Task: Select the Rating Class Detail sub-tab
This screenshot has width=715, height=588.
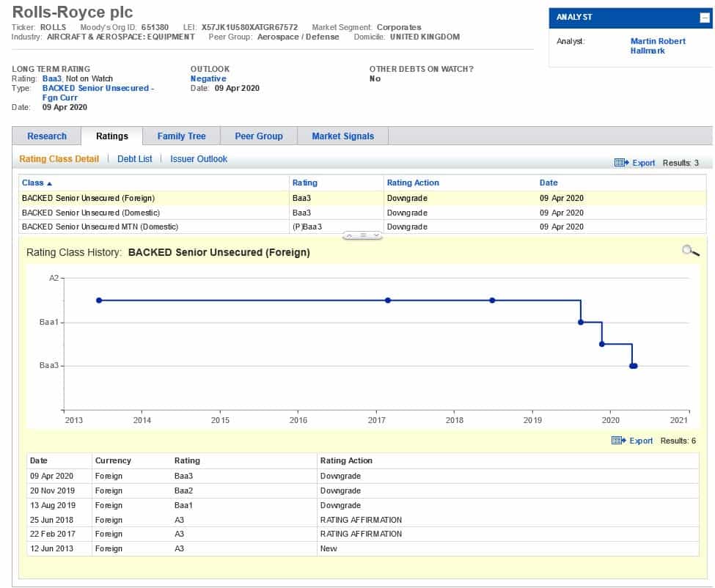Action: pyautogui.click(x=59, y=159)
